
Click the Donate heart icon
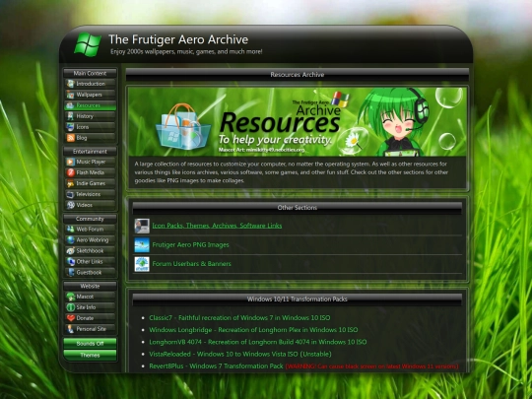(70, 318)
